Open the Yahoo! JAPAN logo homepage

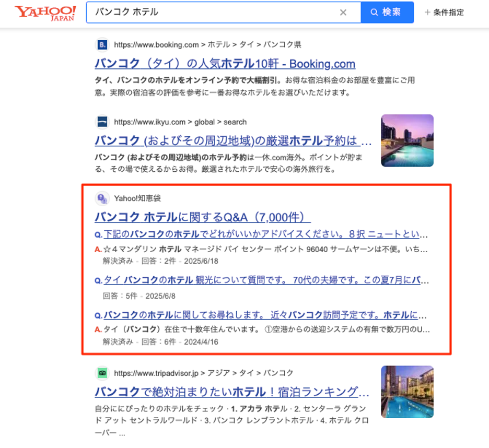[x=45, y=13]
